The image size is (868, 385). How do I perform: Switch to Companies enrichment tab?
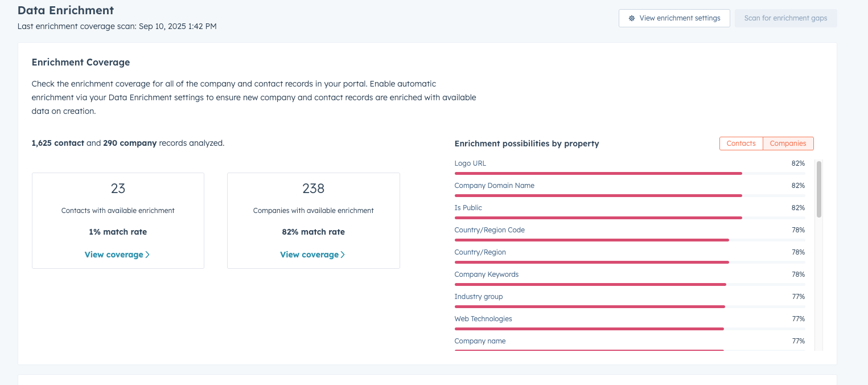click(788, 144)
